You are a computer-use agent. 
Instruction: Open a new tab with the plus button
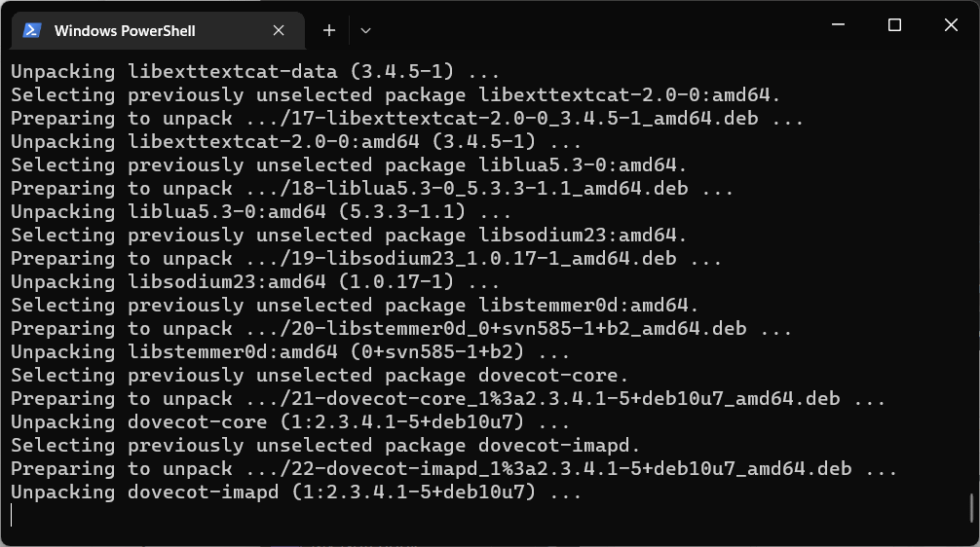click(x=328, y=30)
